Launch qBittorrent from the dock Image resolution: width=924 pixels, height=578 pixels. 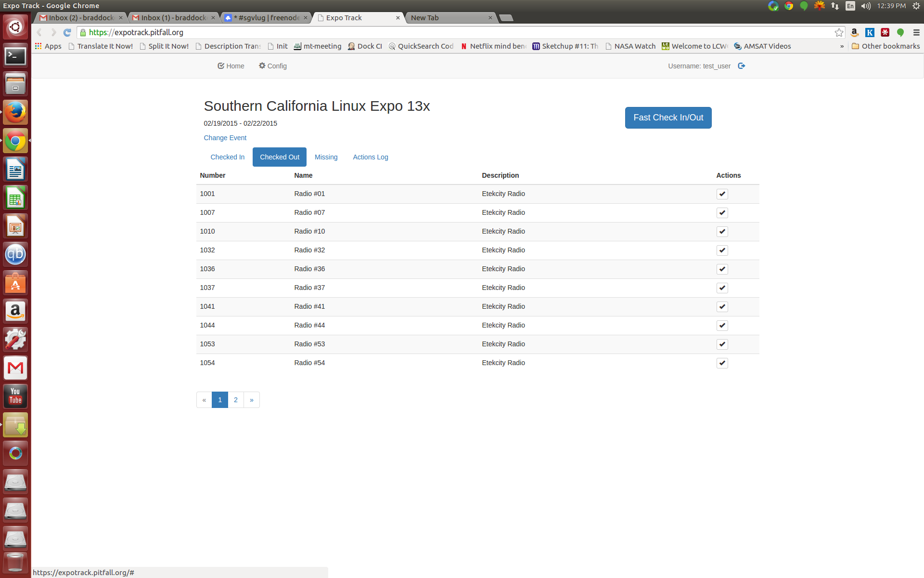click(x=15, y=254)
